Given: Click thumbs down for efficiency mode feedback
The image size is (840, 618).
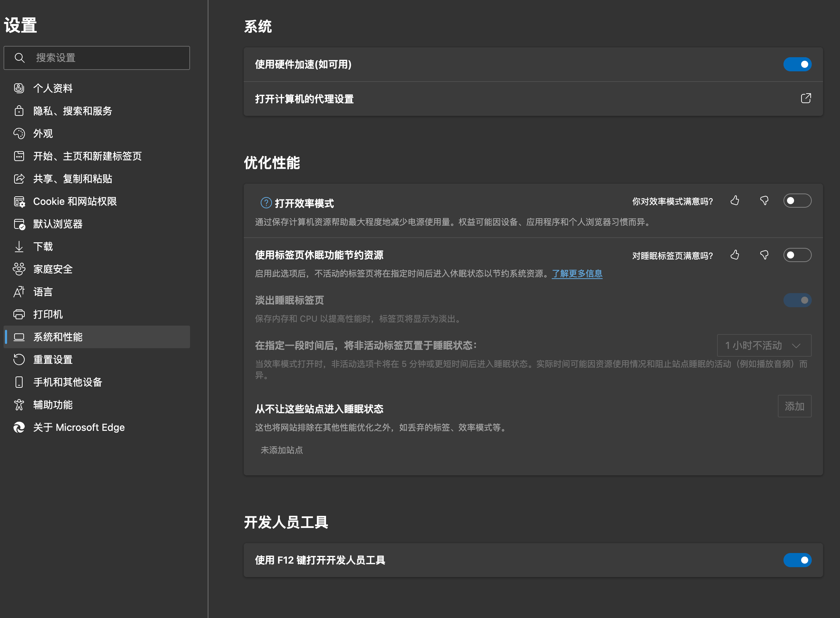Looking at the screenshot, I should [764, 201].
